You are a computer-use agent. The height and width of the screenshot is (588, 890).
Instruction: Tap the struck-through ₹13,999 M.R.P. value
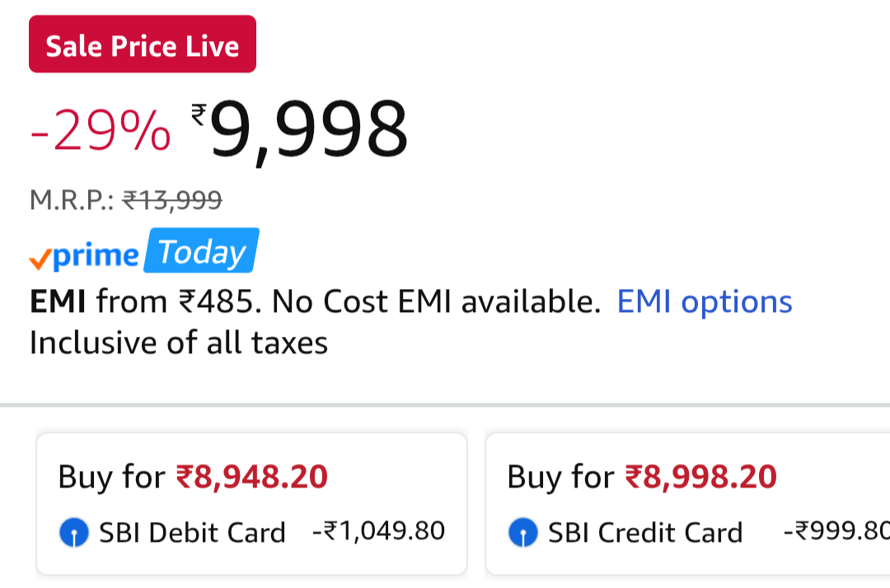(172, 198)
